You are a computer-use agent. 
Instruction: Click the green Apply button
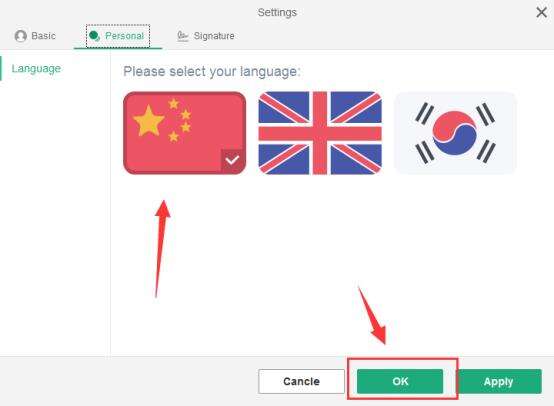499,381
